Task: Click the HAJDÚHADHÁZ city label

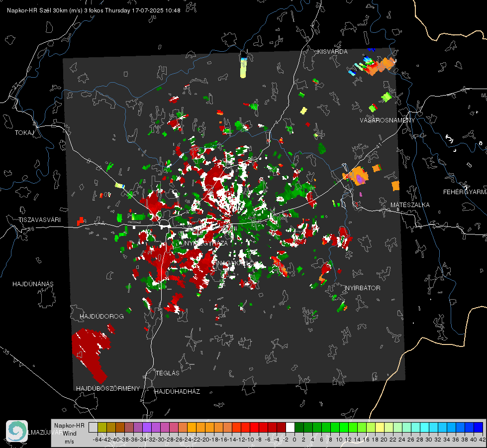Action: coord(177,391)
